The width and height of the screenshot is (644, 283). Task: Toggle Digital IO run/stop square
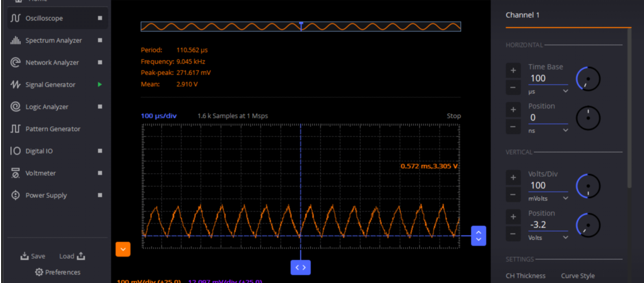pos(100,151)
